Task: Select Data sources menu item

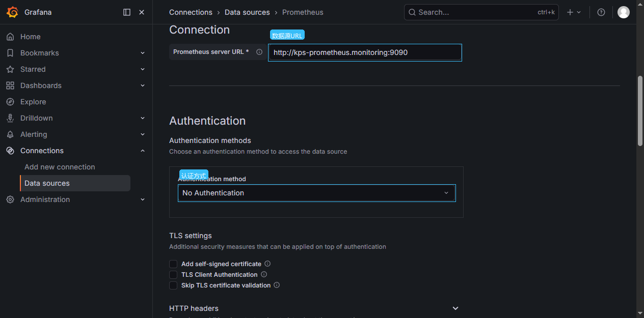Action: coord(75,183)
